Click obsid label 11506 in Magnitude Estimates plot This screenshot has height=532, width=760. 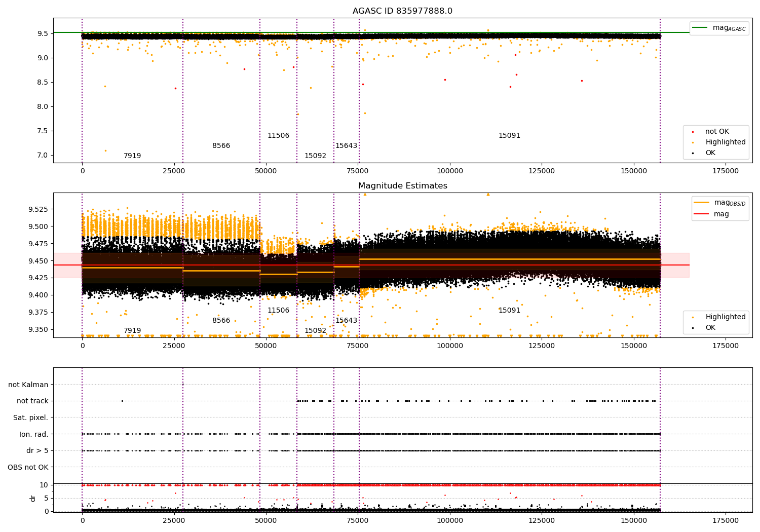[x=278, y=311]
